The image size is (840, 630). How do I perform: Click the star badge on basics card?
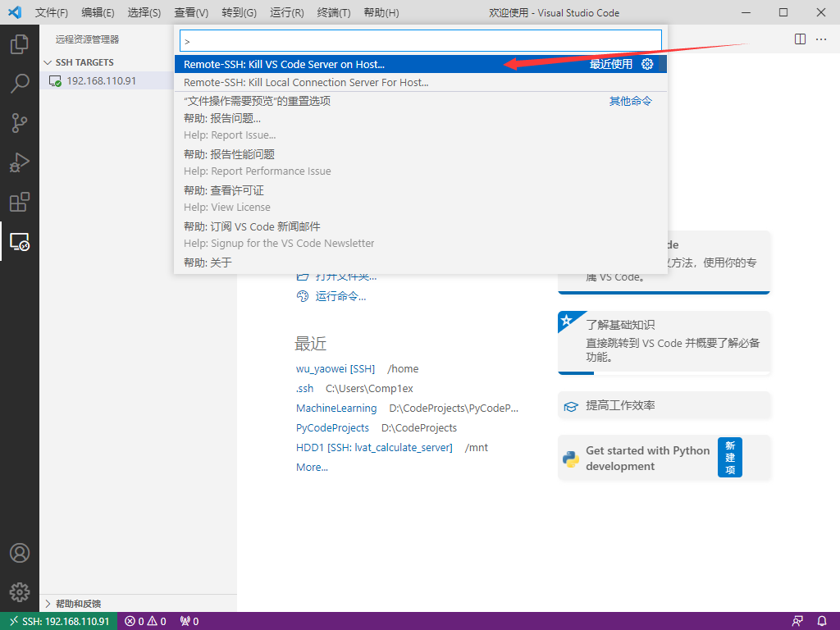point(566,321)
